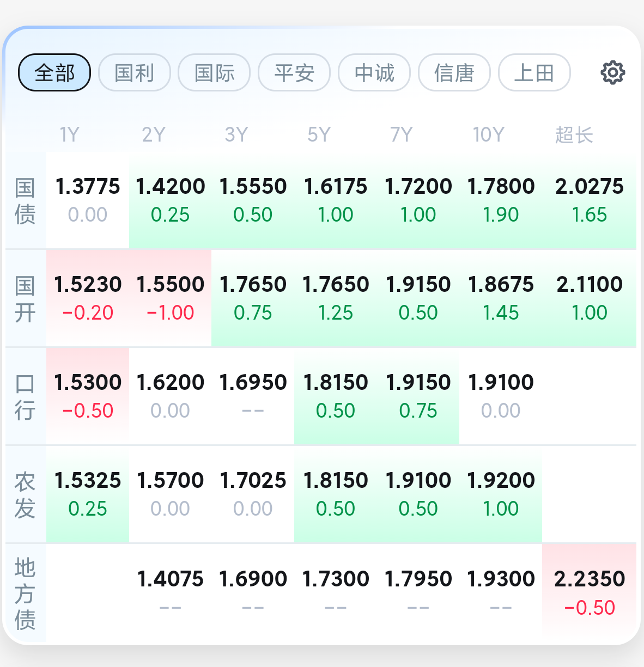Open settings with the gear icon

tap(612, 72)
